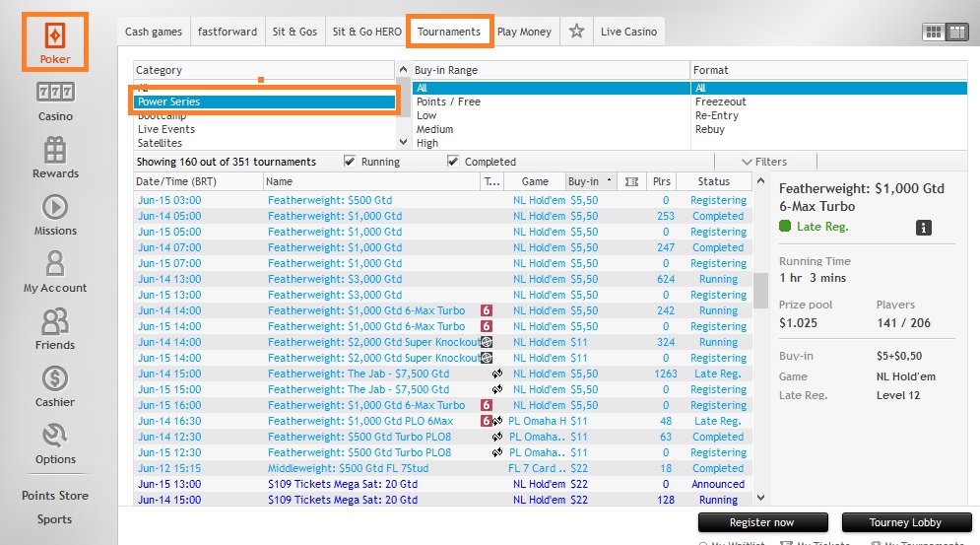Click tournament list scrollbar thumb
The image size is (980, 545).
point(760,291)
